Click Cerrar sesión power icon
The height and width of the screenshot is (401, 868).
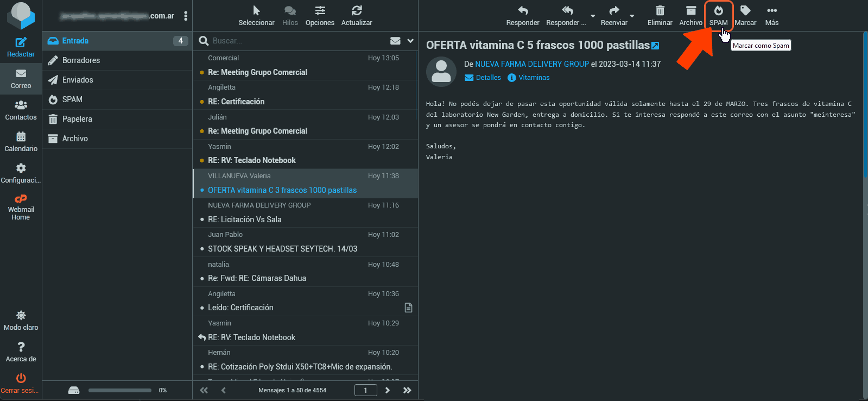click(x=21, y=378)
